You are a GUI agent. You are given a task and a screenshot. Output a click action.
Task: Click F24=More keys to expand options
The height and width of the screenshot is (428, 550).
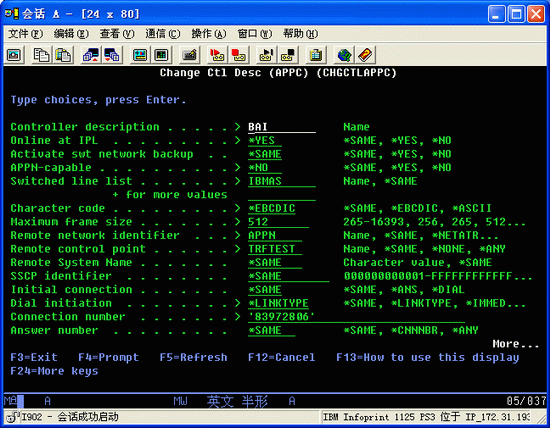click(54, 371)
